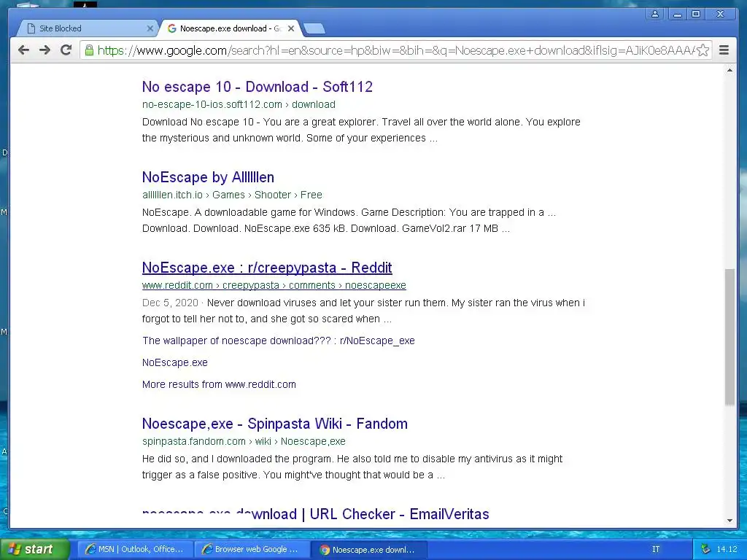Open No escape 10 - Download - Soft112 result
747x560 pixels.
258,87
